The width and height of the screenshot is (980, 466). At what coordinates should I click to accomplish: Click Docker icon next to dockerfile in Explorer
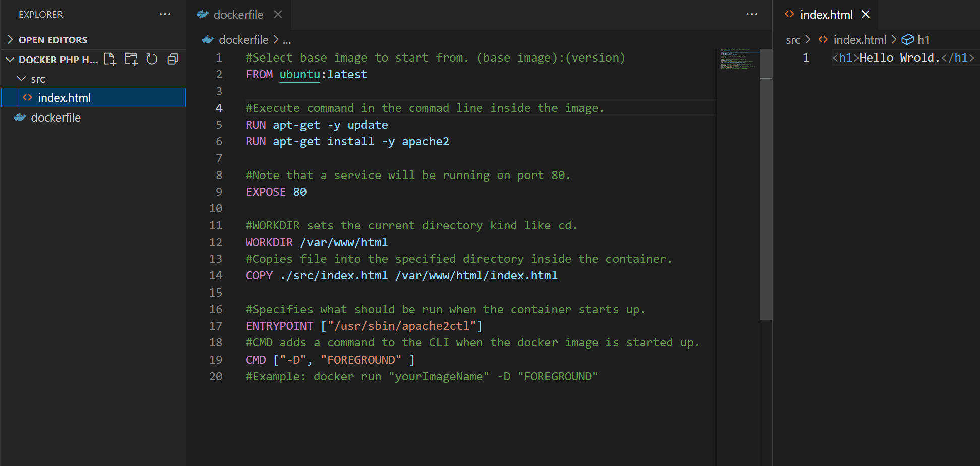[20, 117]
